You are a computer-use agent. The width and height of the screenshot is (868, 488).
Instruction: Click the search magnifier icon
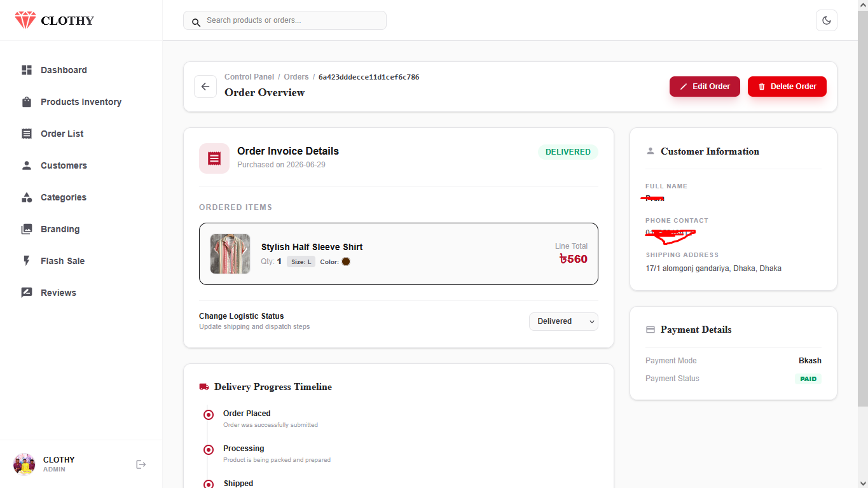(196, 22)
